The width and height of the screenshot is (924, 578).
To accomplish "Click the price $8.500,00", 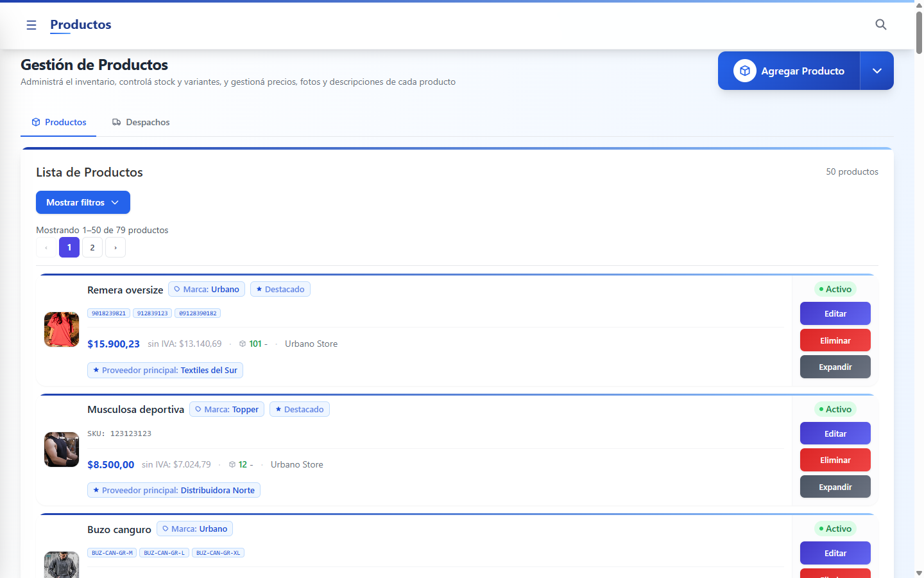I will [111, 464].
